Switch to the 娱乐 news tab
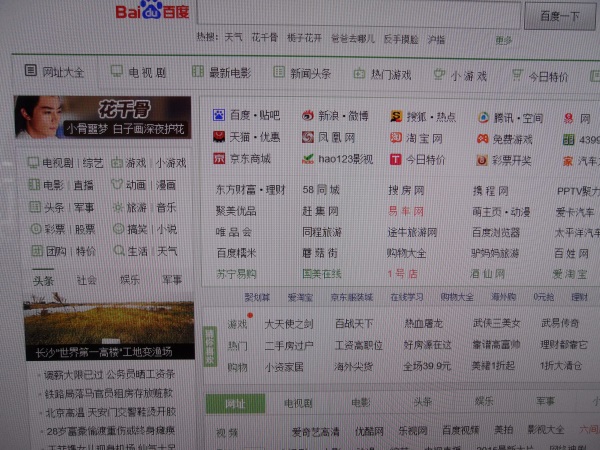 coord(130,280)
